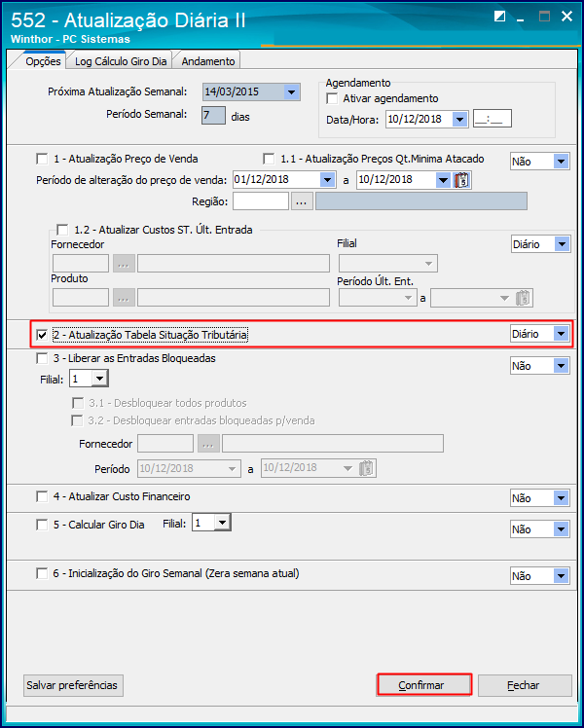Open Não dropdown for Liberar Entradas Bloqueadas
Image resolution: width=584 pixels, height=728 pixels.
[561, 366]
